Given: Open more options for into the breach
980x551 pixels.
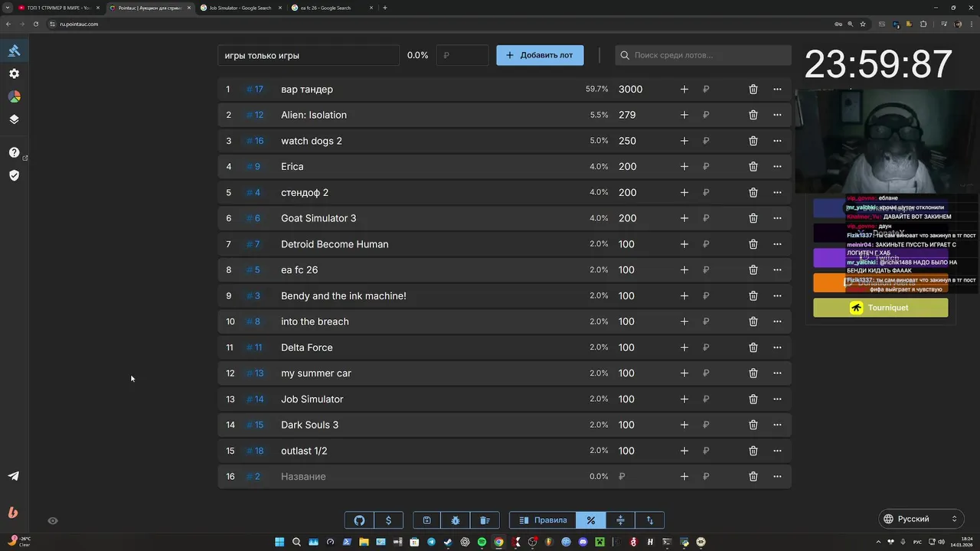Looking at the screenshot, I should tap(777, 321).
